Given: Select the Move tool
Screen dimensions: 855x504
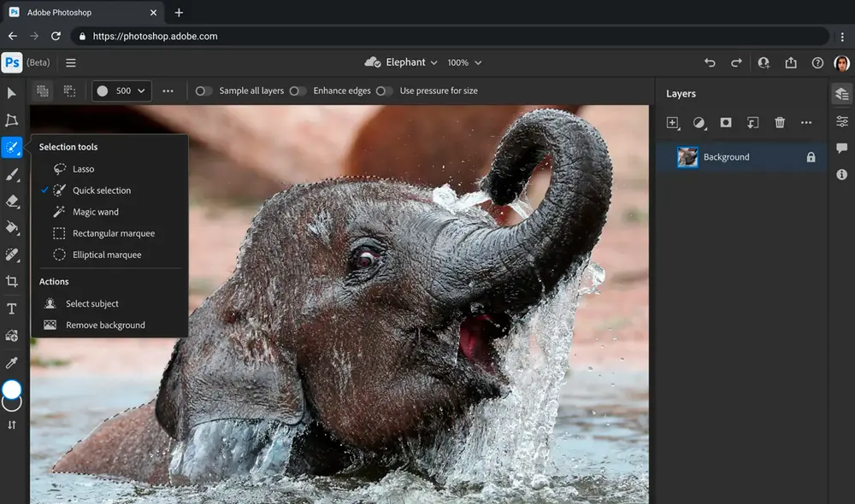Looking at the screenshot, I should (x=11, y=94).
